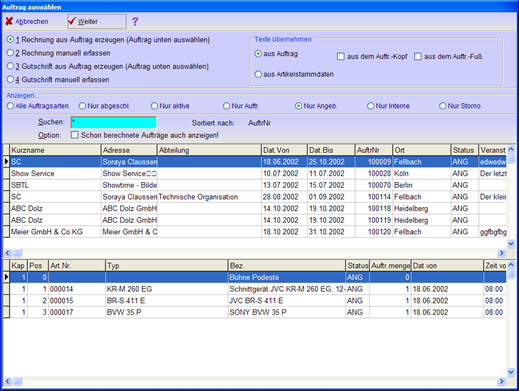Image resolution: width=519 pixels, height=391 pixels.
Task: Filter by 'Nur Storno'
Action: point(460,106)
